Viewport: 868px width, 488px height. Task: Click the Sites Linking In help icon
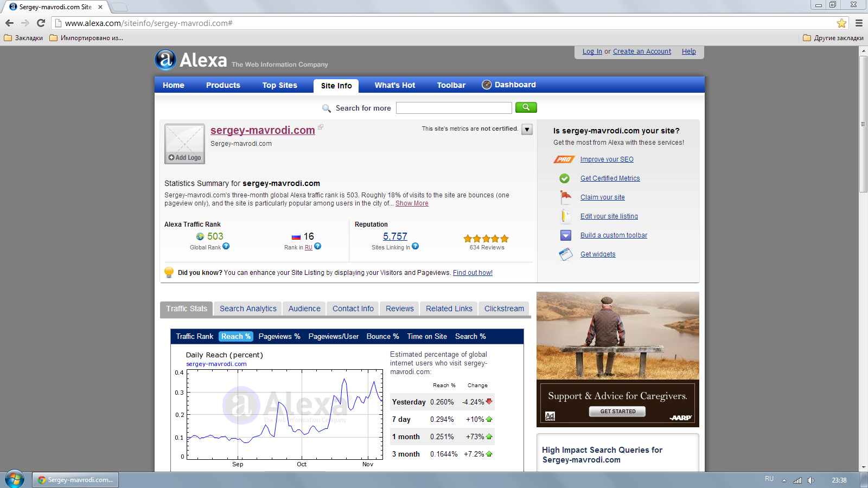(415, 246)
